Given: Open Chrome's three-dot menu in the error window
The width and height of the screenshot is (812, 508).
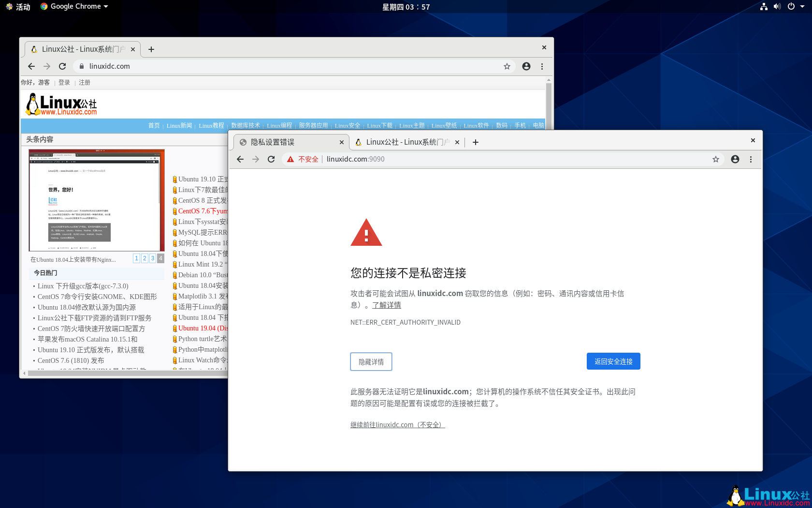Looking at the screenshot, I should [x=751, y=159].
